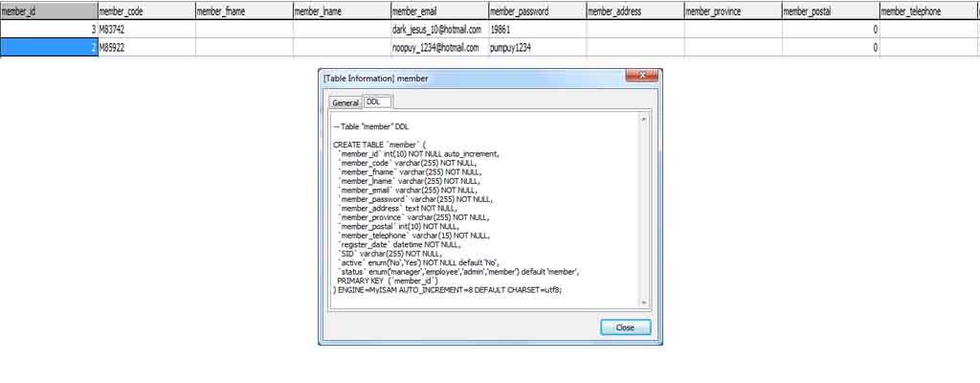Screen dimensions: 980x383
Task: Select highlighted member_id cell value 2
Action: [x=49, y=48]
